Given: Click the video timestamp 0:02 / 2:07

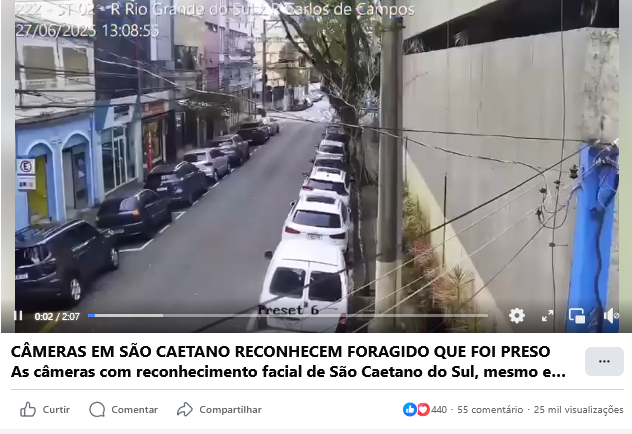Looking at the screenshot, I should point(57,316).
